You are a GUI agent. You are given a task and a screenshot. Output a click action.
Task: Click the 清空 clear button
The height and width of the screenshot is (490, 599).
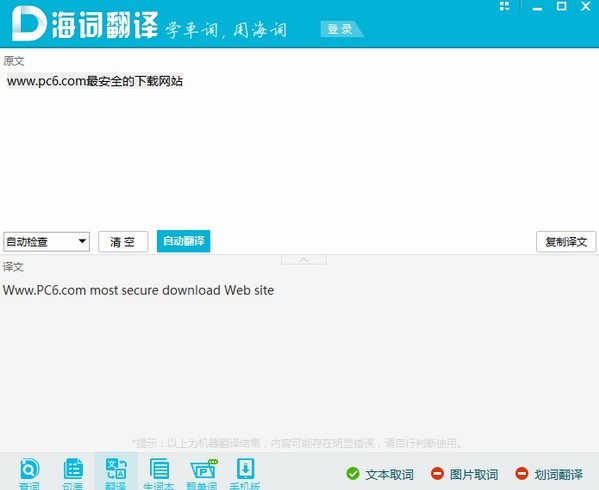click(x=123, y=242)
